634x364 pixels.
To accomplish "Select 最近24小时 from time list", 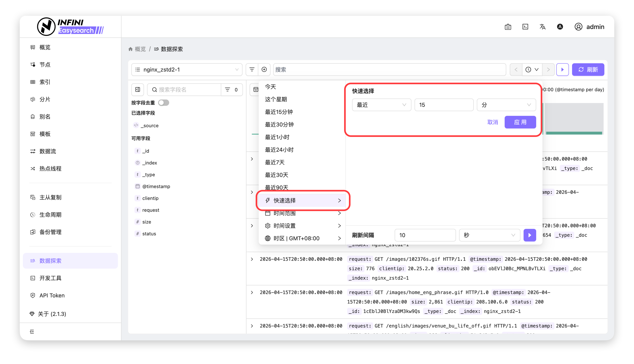I will tap(279, 150).
